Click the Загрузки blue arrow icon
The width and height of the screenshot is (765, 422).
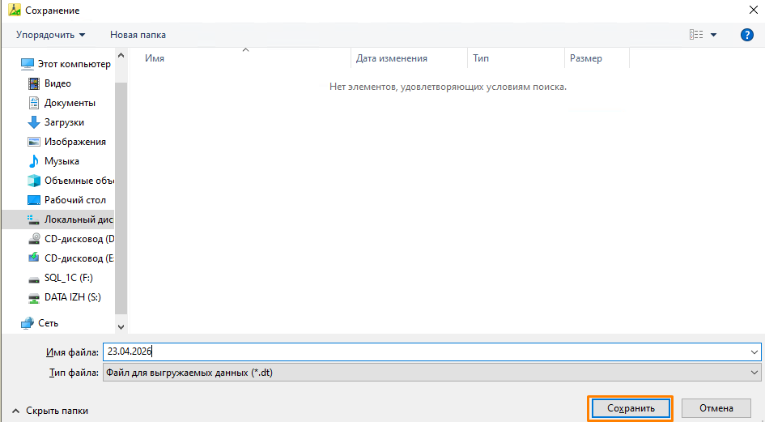coord(34,122)
